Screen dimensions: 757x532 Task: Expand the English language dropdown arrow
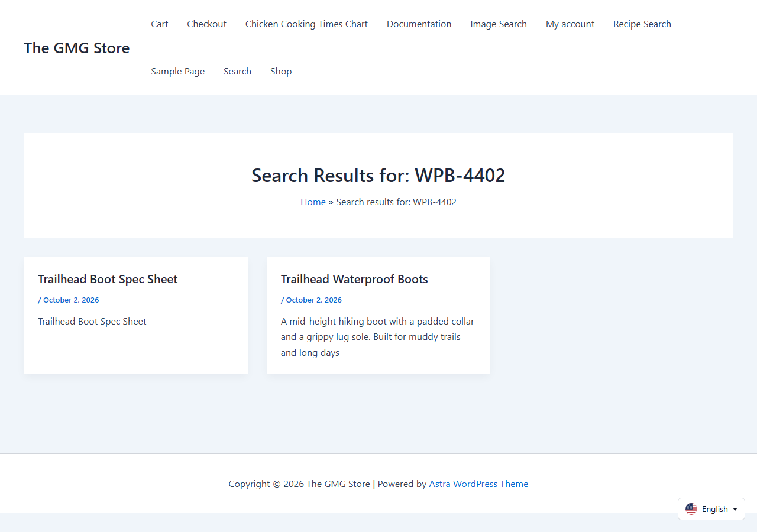click(735, 509)
